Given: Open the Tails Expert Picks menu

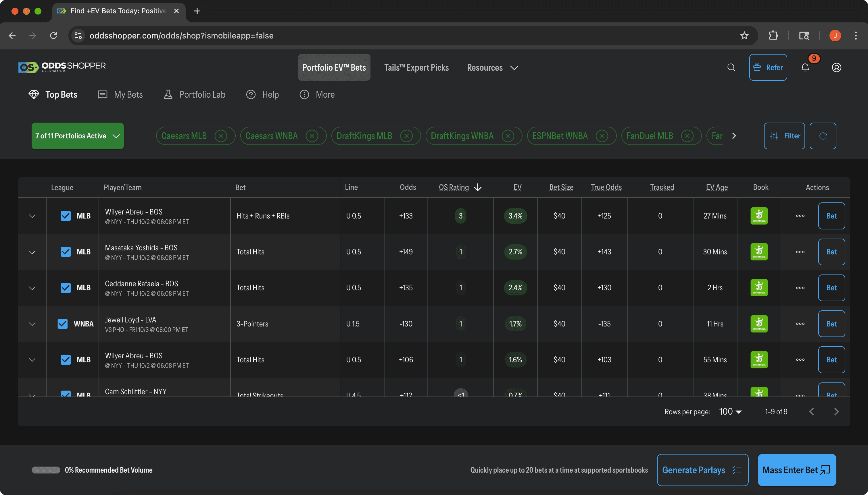Looking at the screenshot, I should 416,67.
